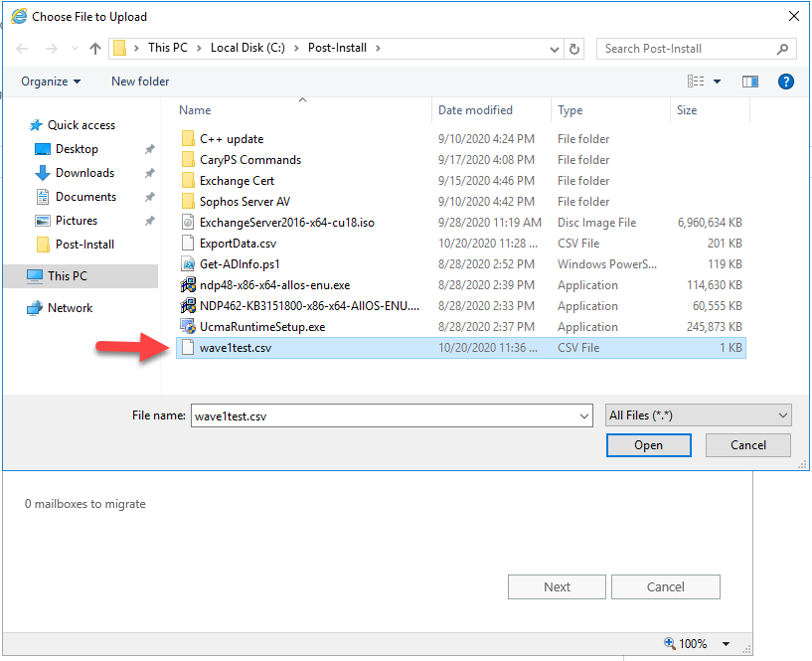This screenshot has height=661, width=812.
Task: Open the Organize dropdown menu
Action: tap(46, 82)
